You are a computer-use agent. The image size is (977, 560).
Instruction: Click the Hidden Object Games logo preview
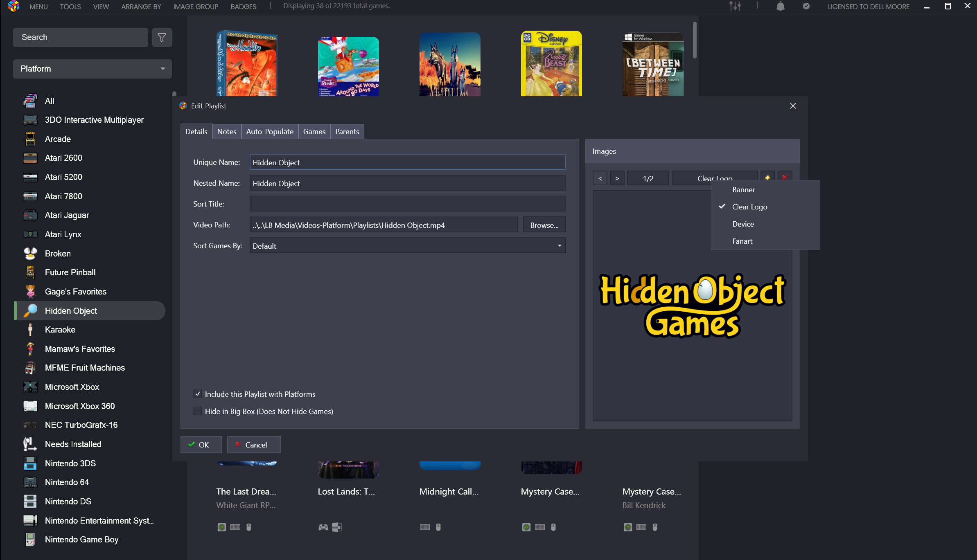(693, 306)
